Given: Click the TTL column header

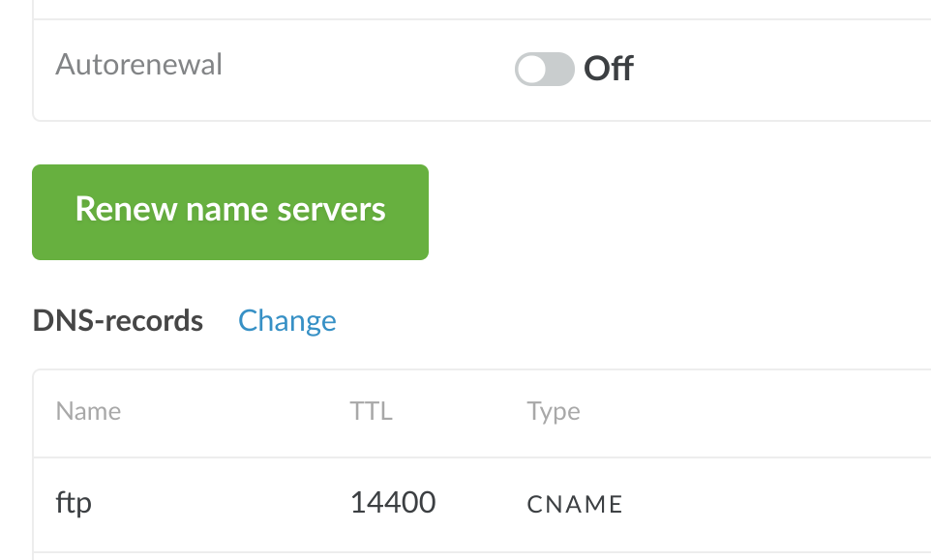Looking at the screenshot, I should (x=371, y=411).
